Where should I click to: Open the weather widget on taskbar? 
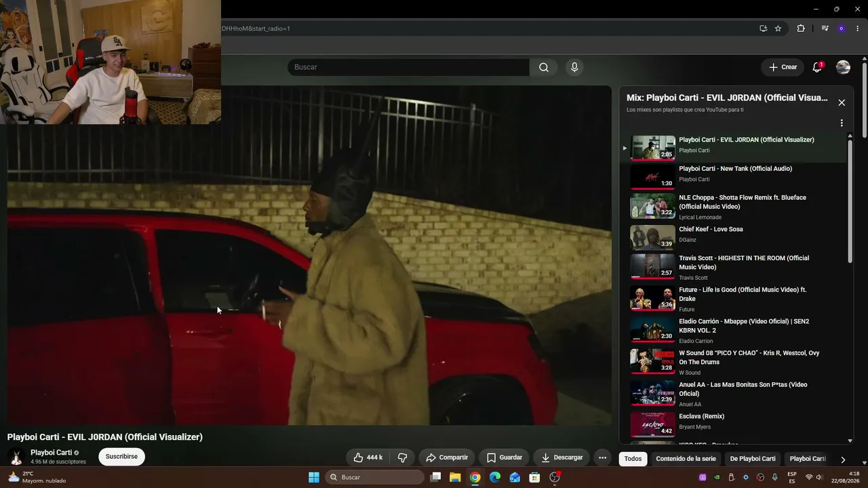pos(37,477)
